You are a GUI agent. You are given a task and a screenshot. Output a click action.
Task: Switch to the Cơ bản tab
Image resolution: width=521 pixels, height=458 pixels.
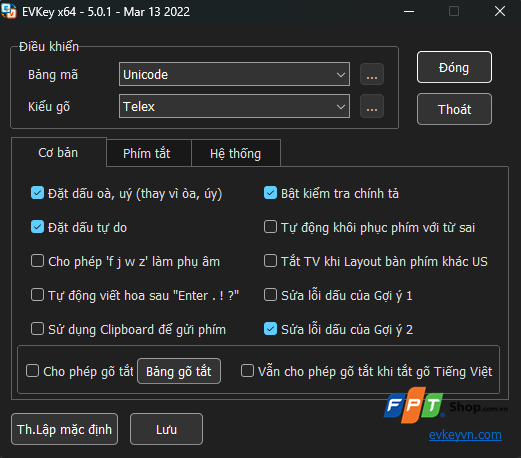tap(58, 152)
